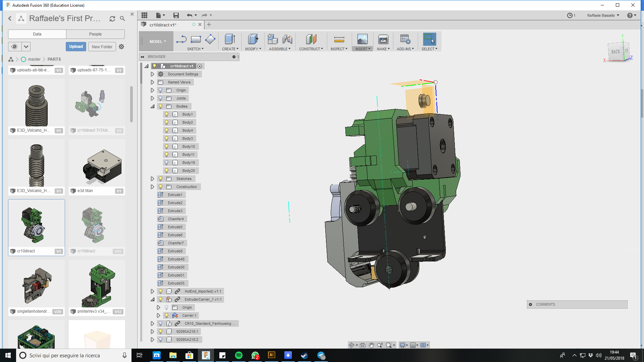Collapse the Bodies folder
Viewport: 644px width, 362px height.
(152, 106)
